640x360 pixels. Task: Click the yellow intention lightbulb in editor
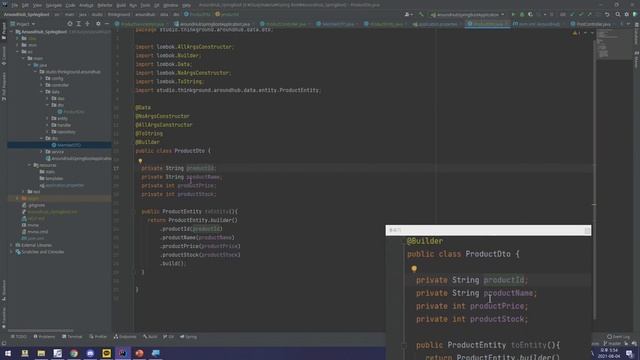[x=140, y=161]
